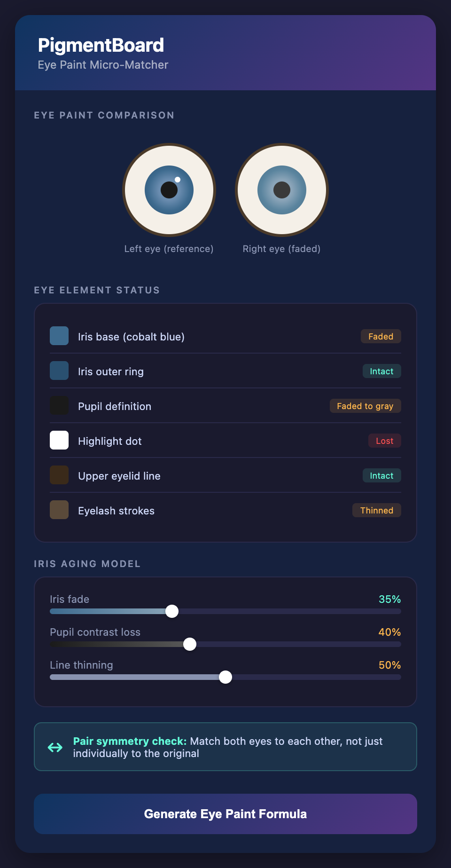Viewport: 451px width, 868px height.
Task: Pick the Eyelash strokes brown swatch
Action: coord(59,510)
